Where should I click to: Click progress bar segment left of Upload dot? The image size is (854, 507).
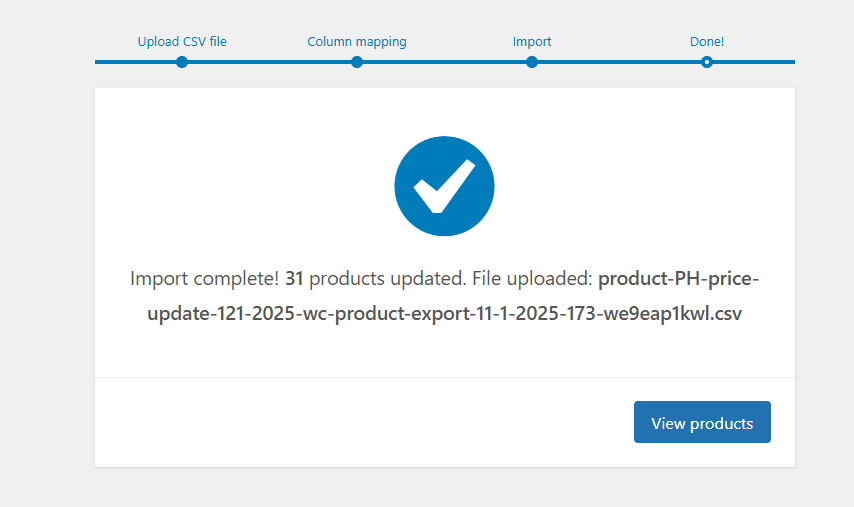pos(136,62)
